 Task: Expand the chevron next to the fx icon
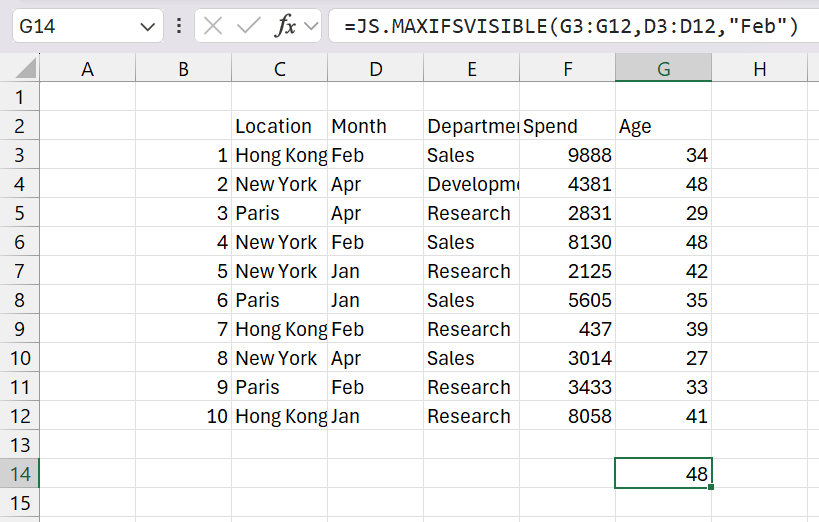pyautogui.click(x=311, y=26)
